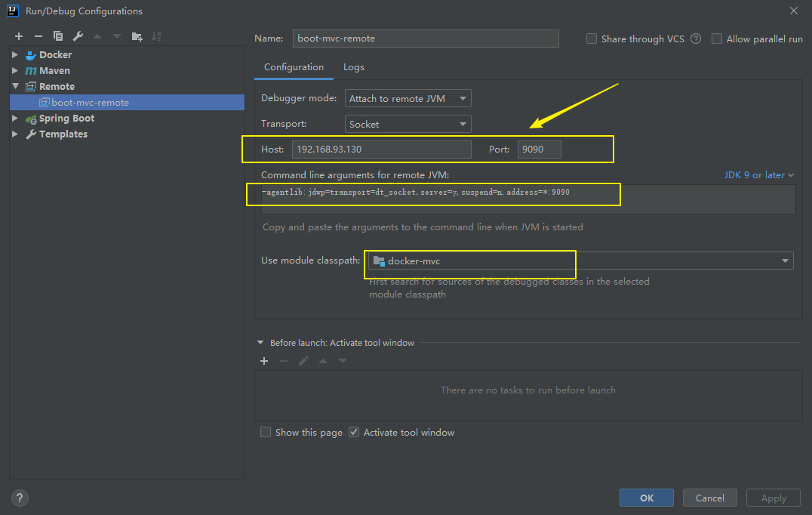Select the Templates label in tree
Image resolution: width=812 pixels, height=515 pixels.
[x=63, y=134]
